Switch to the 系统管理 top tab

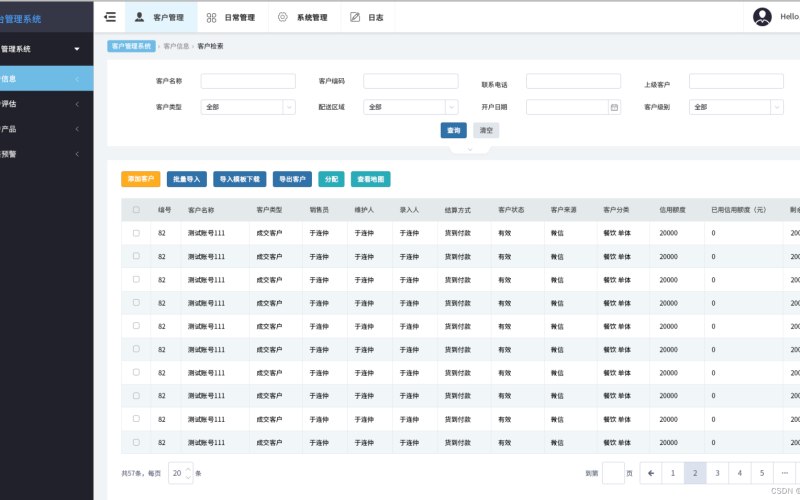(x=303, y=17)
